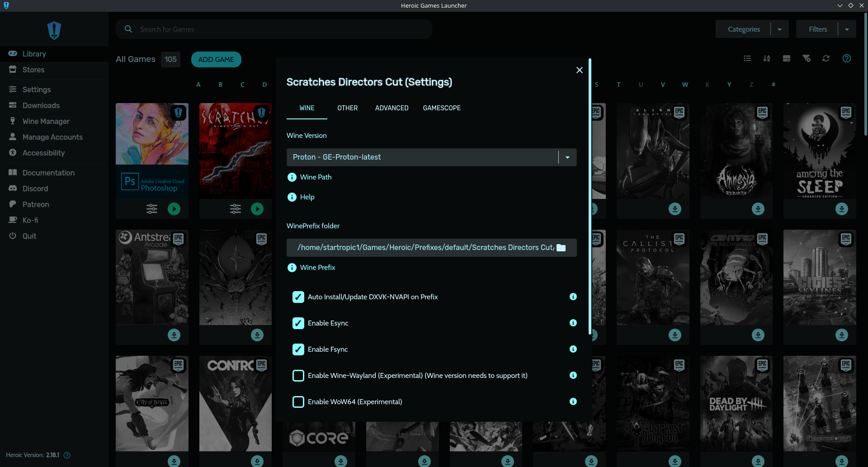Open the Filters dropdown arrow
868x467 pixels.
click(847, 28)
